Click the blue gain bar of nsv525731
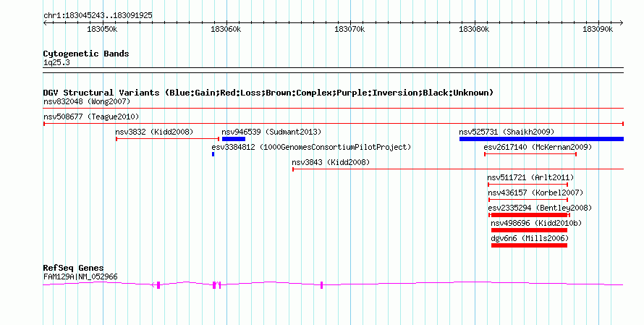The image size is (644, 325). 541,139
